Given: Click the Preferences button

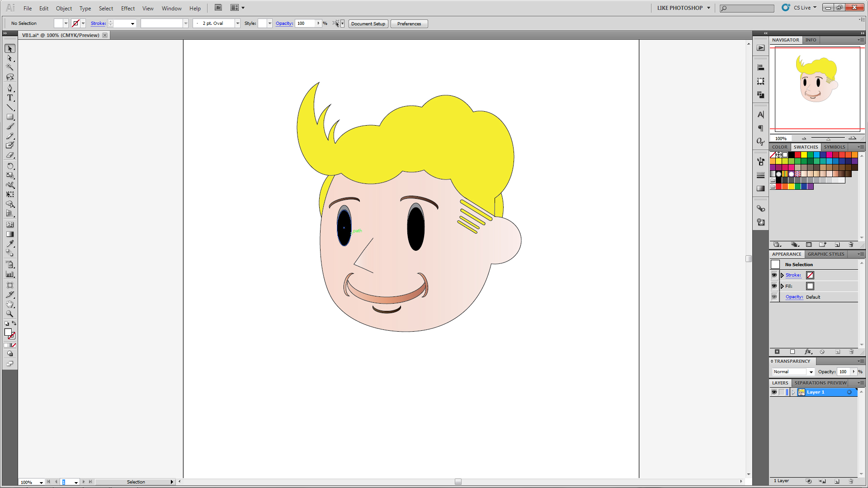Looking at the screenshot, I should pyautogui.click(x=409, y=23).
